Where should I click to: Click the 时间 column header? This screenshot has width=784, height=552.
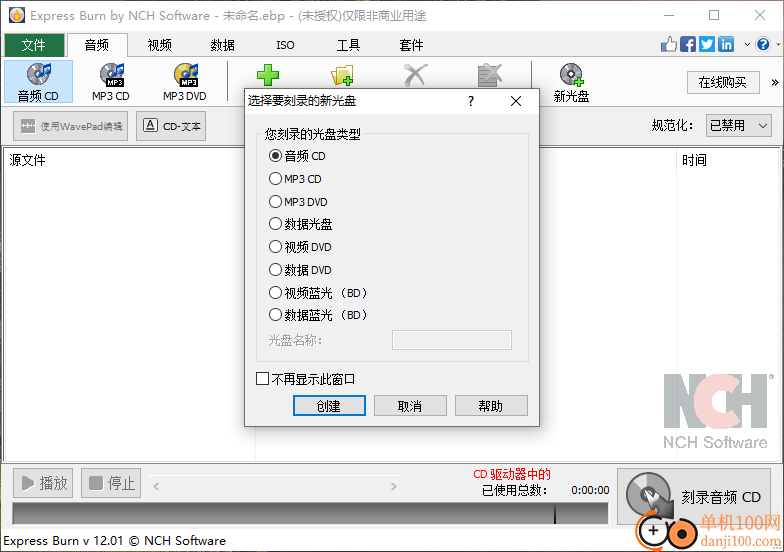pyautogui.click(x=694, y=160)
